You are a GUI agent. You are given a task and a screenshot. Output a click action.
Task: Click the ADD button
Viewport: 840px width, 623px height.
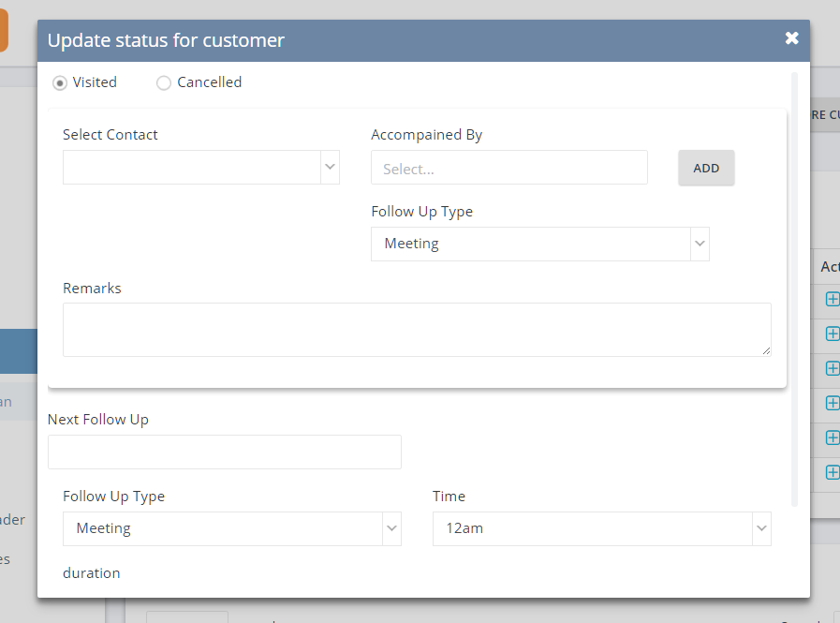click(x=706, y=168)
